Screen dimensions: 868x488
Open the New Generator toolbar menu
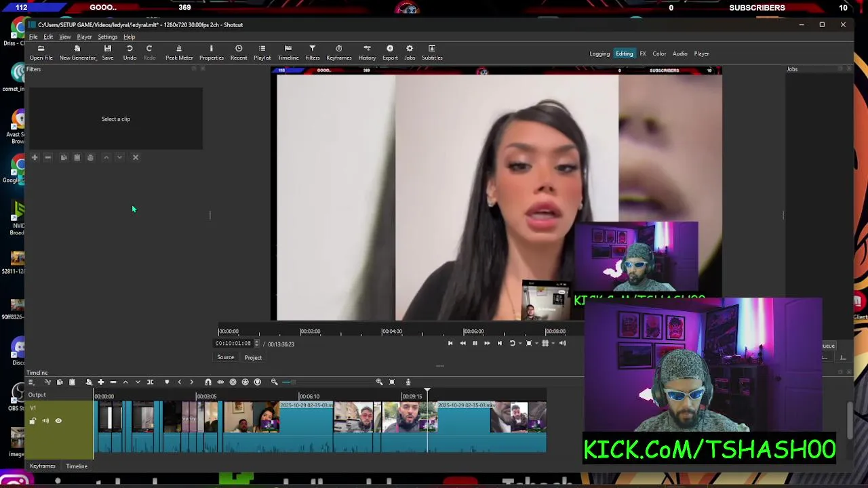pos(78,52)
